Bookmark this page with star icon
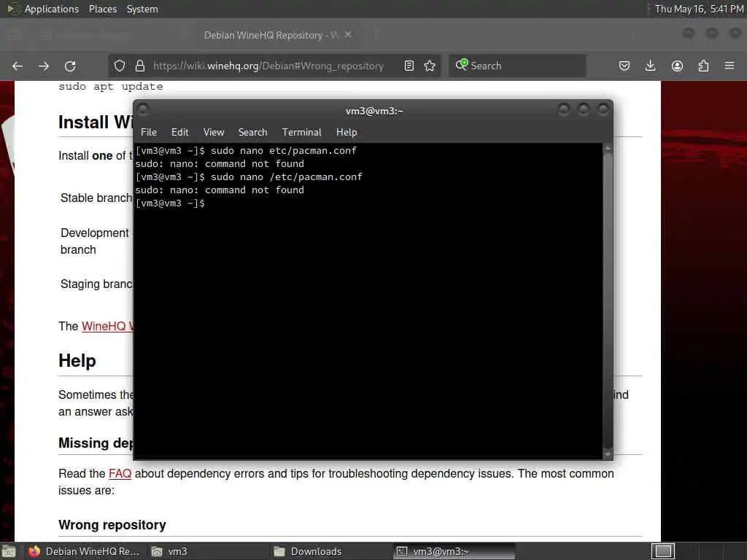The image size is (747, 560). (x=430, y=66)
